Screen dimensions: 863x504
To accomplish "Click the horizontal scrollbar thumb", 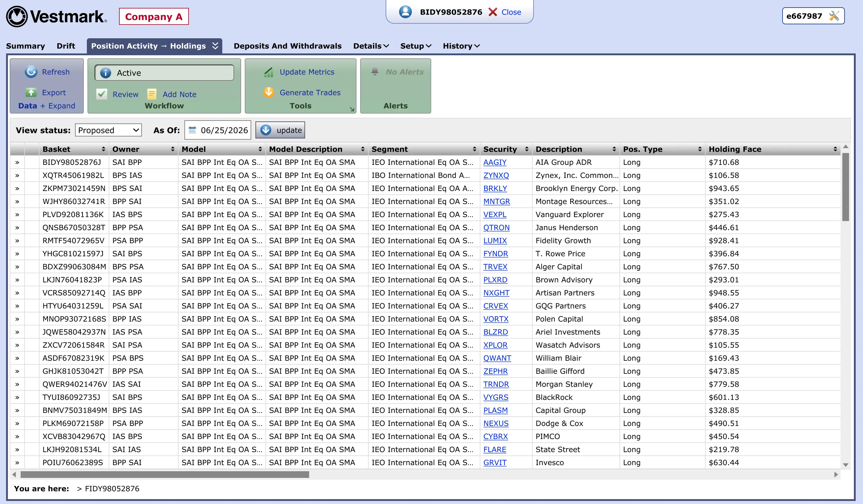I will (x=165, y=475).
